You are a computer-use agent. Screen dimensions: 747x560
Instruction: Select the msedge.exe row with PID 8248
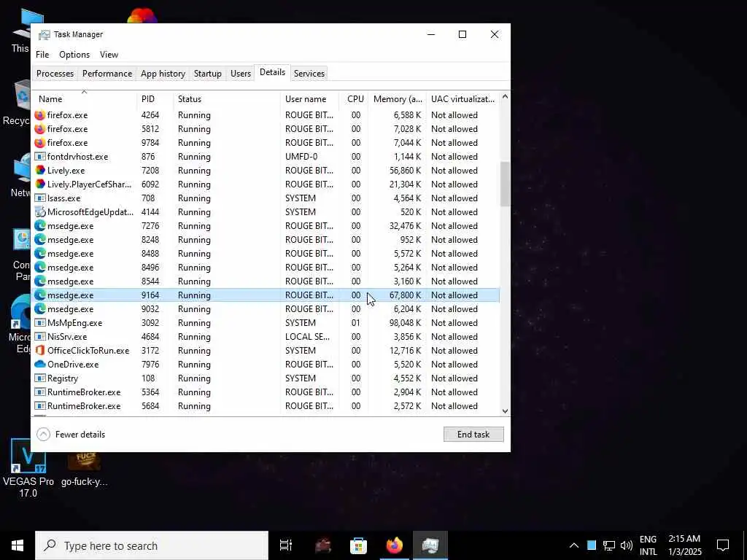[x=266, y=239]
